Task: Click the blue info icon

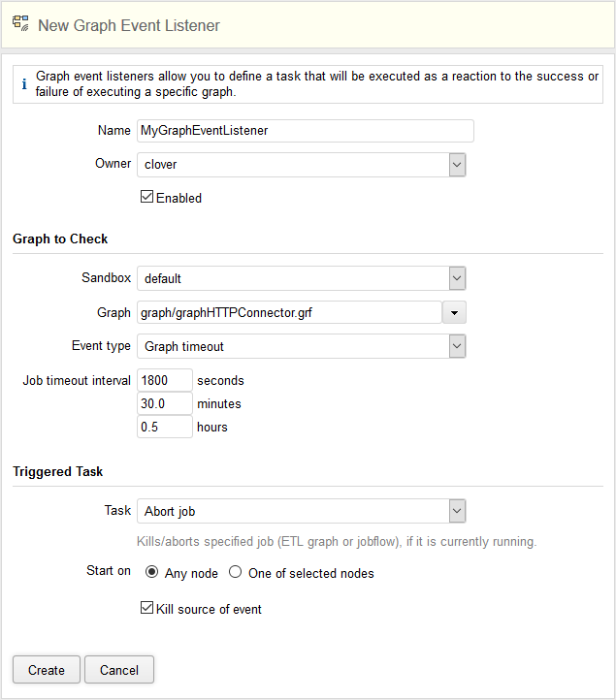Action: 24,84
